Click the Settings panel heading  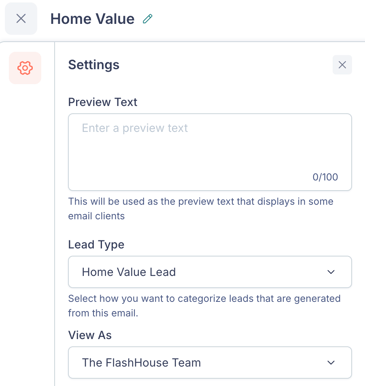tap(94, 65)
